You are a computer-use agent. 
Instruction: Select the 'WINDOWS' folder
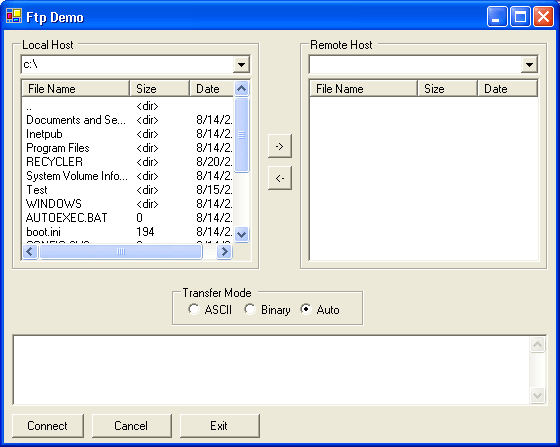pos(54,204)
